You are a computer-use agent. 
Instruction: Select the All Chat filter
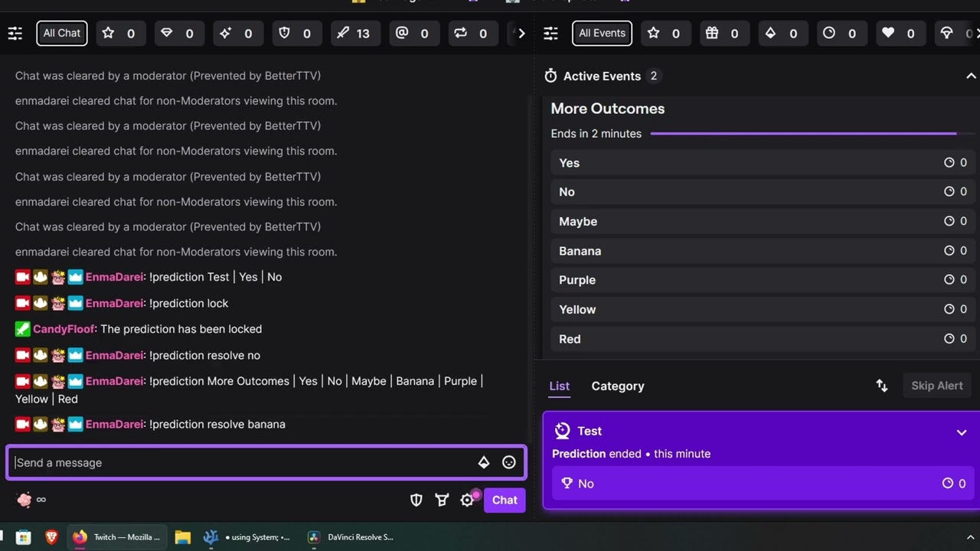click(x=62, y=33)
